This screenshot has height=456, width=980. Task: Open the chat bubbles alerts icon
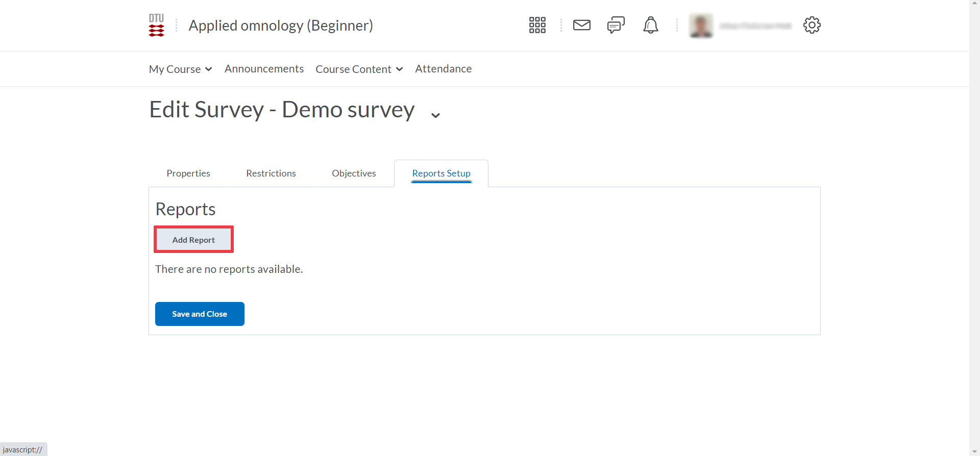[616, 25]
